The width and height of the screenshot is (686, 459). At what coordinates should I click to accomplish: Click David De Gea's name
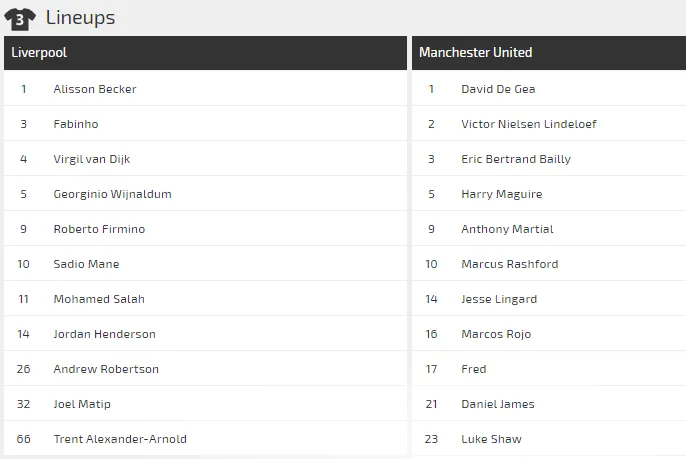pyautogui.click(x=498, y=89)
